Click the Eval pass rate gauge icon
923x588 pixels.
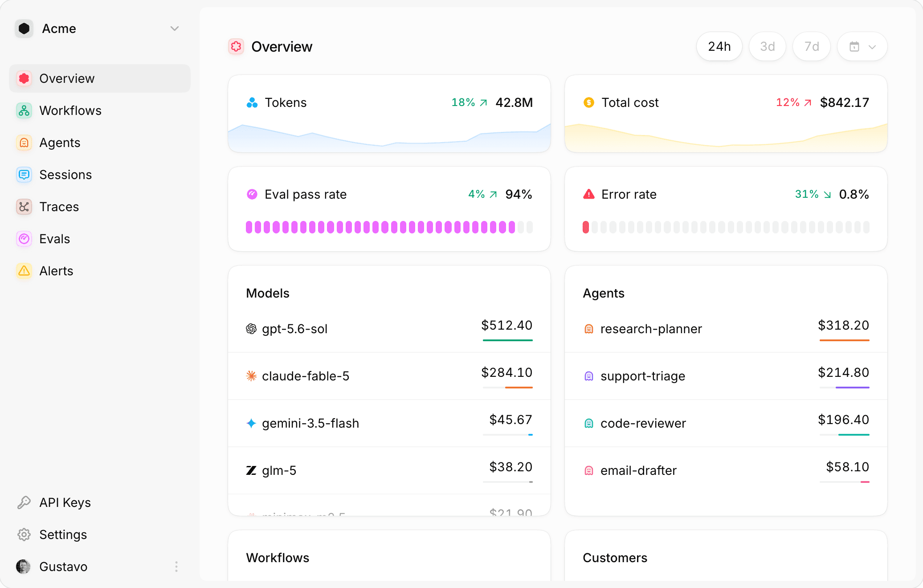tap(252, 194)
